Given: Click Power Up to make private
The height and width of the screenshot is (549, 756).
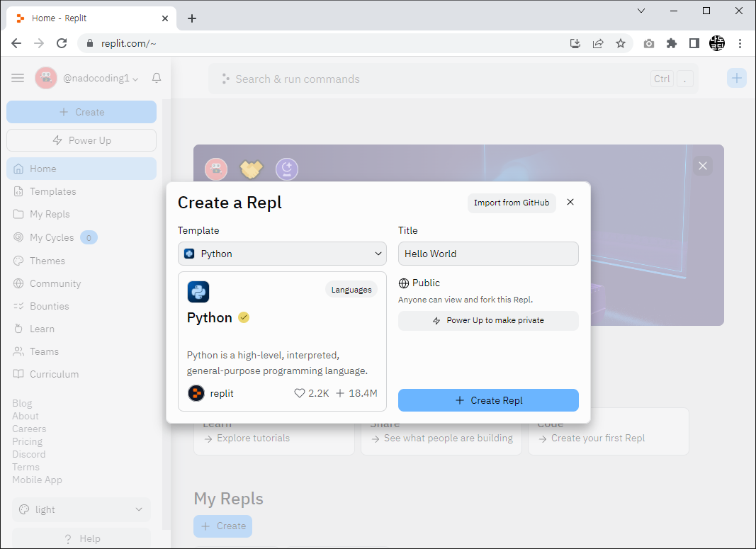Looking at the screenshot, I should coord(488,320).
